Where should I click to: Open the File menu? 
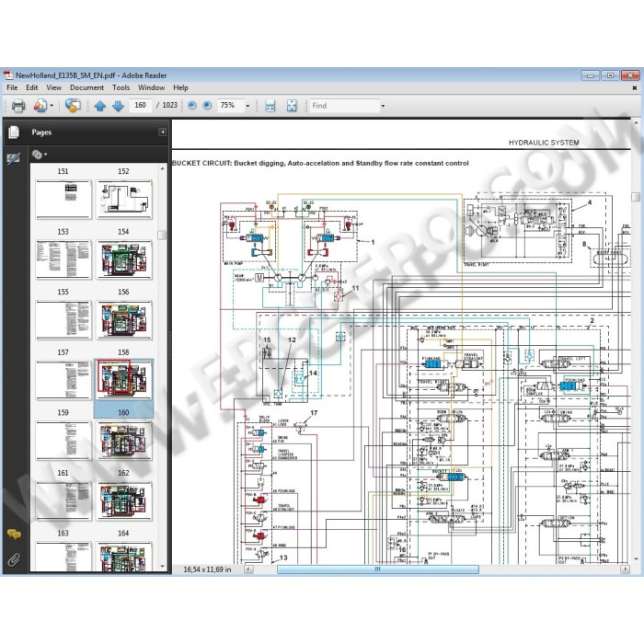12,87
